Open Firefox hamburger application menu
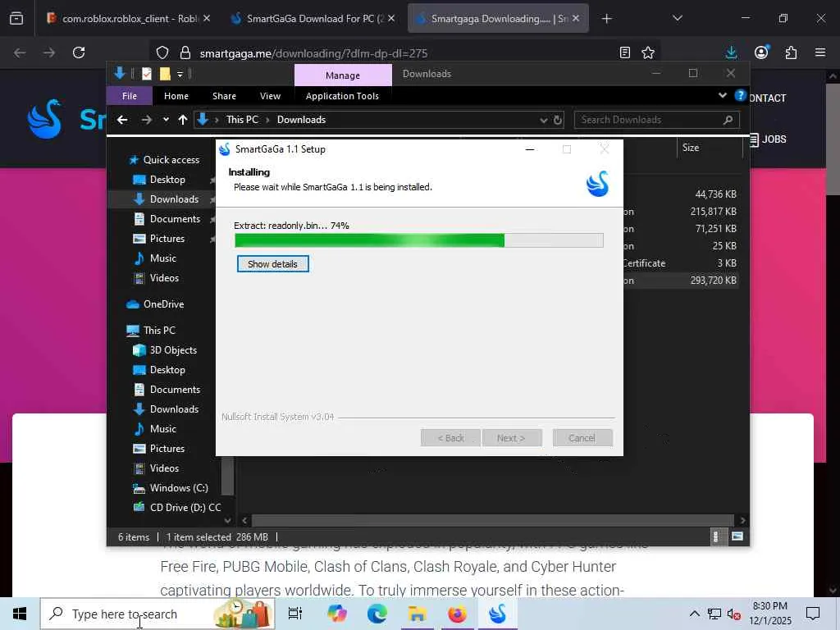This screenshot has width=840, height=630. pyautogui.click(x=820, y=52)
